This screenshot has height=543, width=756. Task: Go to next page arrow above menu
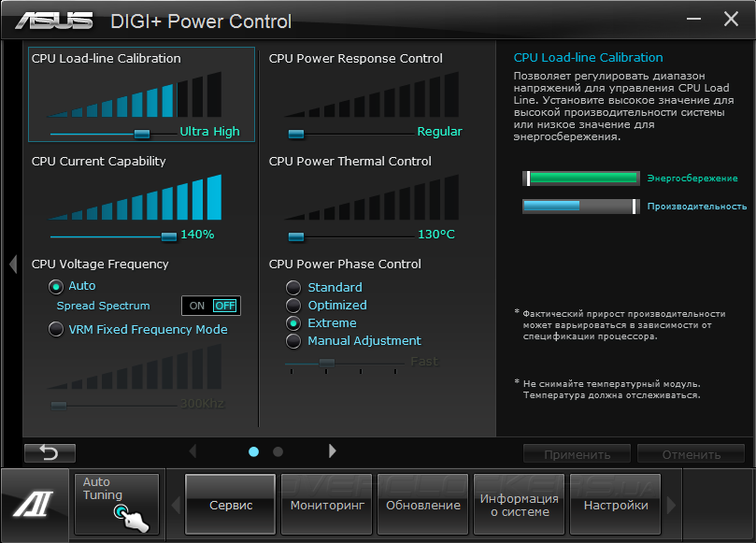(332, 451)
